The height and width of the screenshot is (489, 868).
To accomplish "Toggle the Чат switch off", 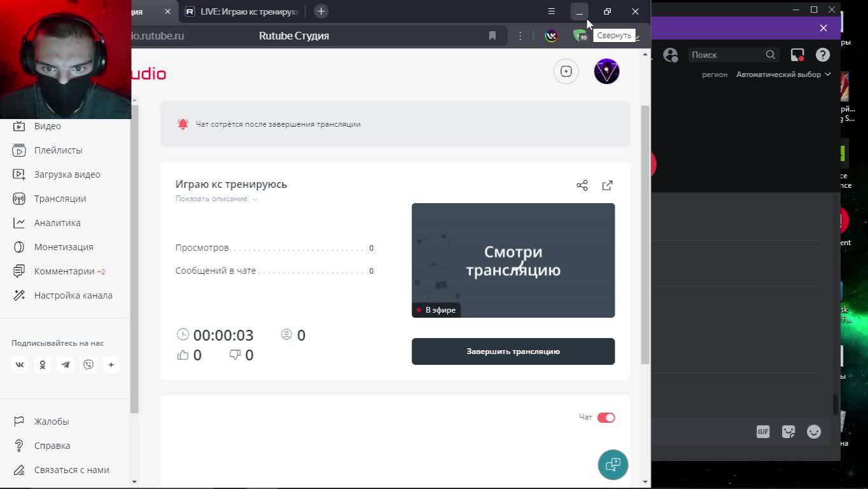I will (x=606, y=418).
